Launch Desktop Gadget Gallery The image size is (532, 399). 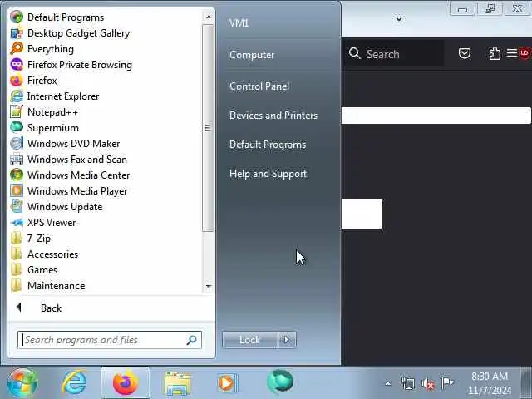(x=70, y=33)
